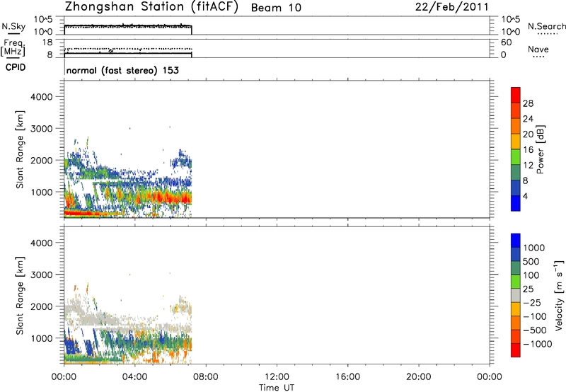Screen dimensions: 566x392
Task: Click "2000" range tick in Velocity panel
Action: (42, 306)
